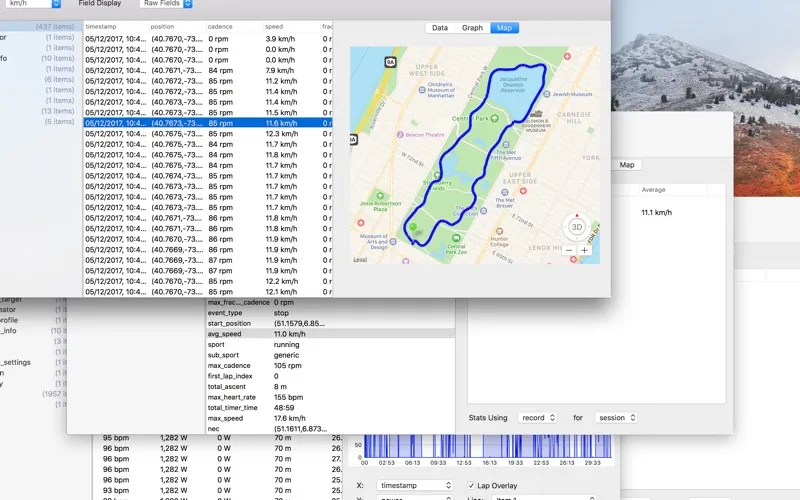
Task: Select the row with speed 11.5 km/h
Action: pos(208,113)
